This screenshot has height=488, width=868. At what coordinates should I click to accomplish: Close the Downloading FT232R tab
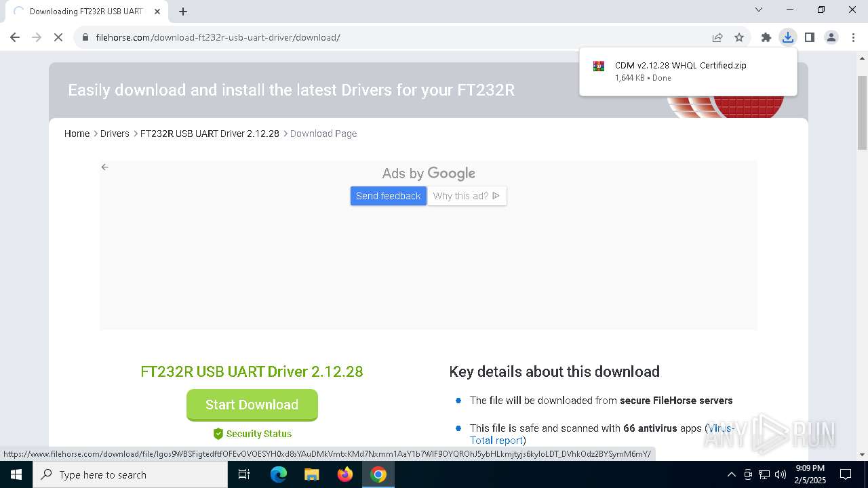click(x=157, y=12)
